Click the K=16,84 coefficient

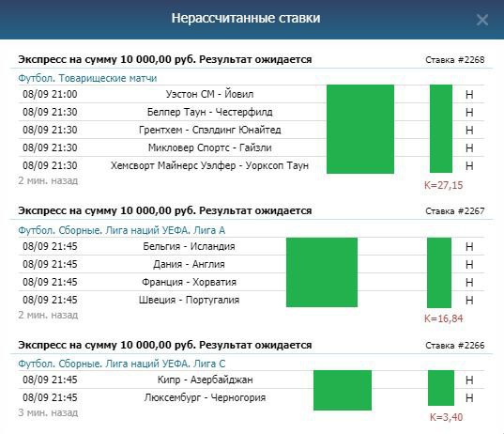point(444,318)
